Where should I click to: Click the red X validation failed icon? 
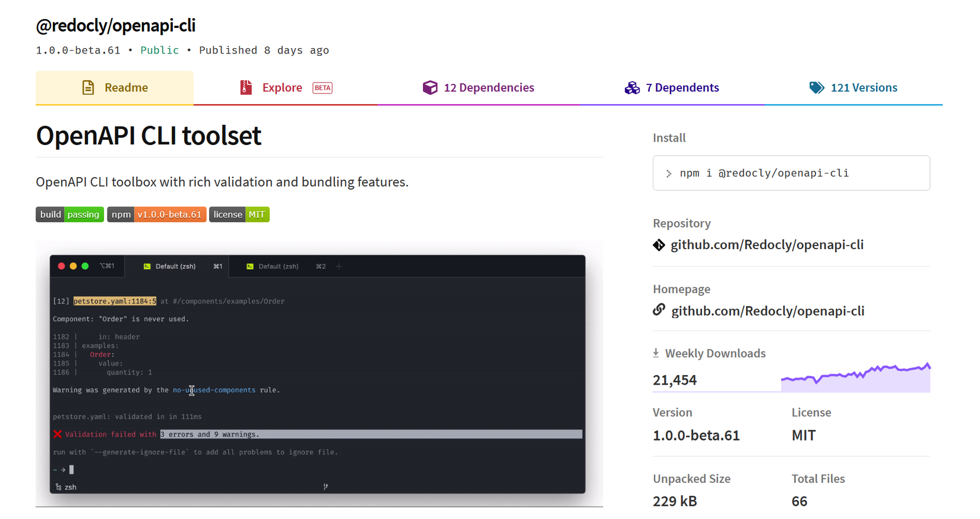58,434
